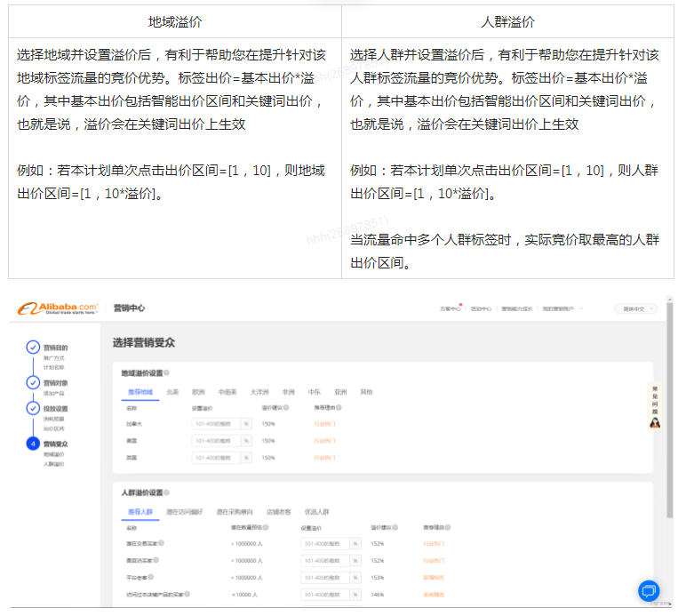This screenshot has height=616, width=686.
Task: Click the 营销目的 step checkmark icon
Action: coord(33,348)
